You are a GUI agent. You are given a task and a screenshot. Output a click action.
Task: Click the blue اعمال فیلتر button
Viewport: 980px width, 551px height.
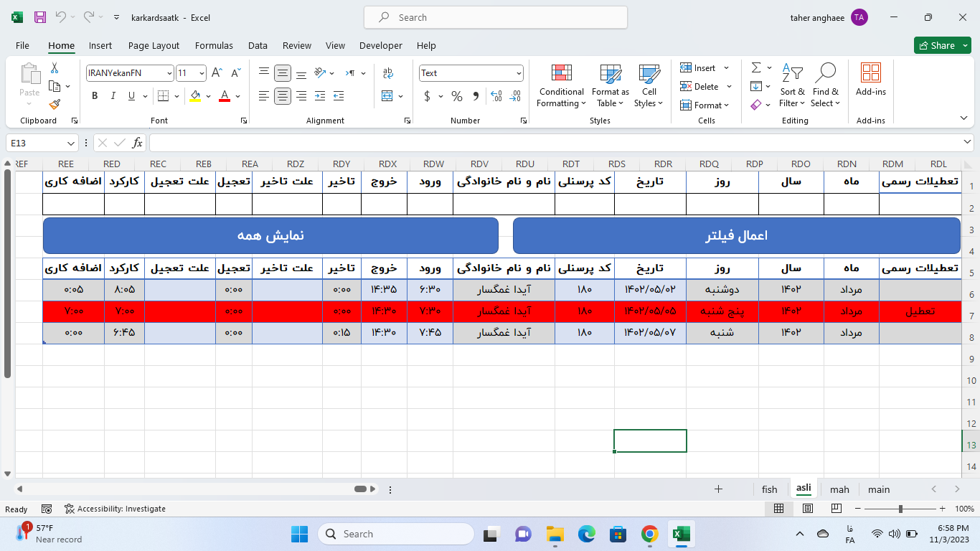pyautogui.click(x=736, y=236)
